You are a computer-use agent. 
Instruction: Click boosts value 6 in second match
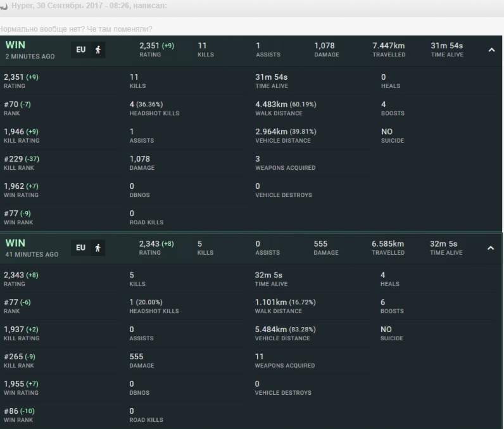tap(383, 302)
